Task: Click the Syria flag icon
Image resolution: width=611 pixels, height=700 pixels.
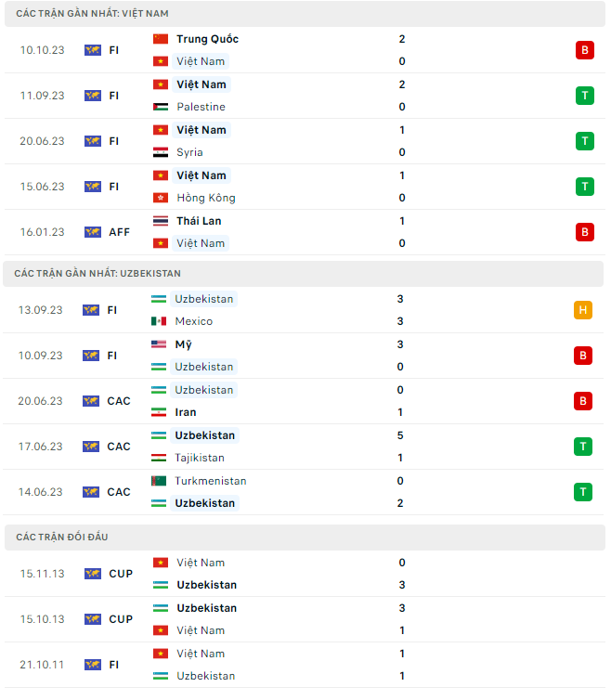Action: [161, 152]
